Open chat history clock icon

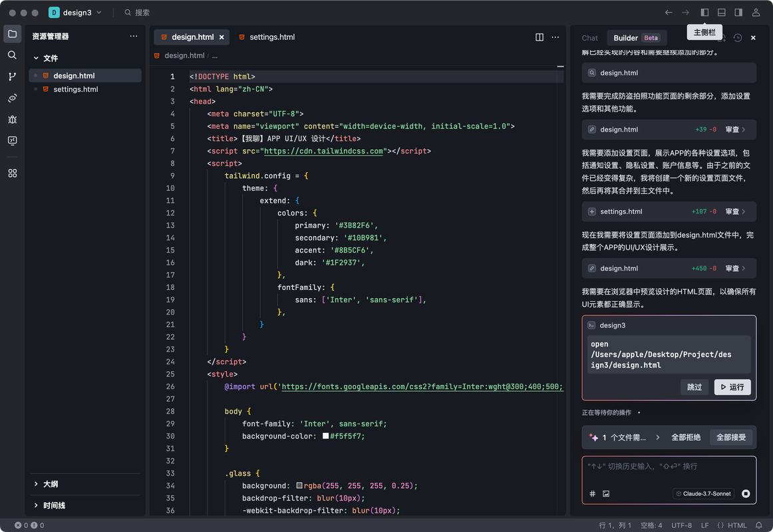738,38
